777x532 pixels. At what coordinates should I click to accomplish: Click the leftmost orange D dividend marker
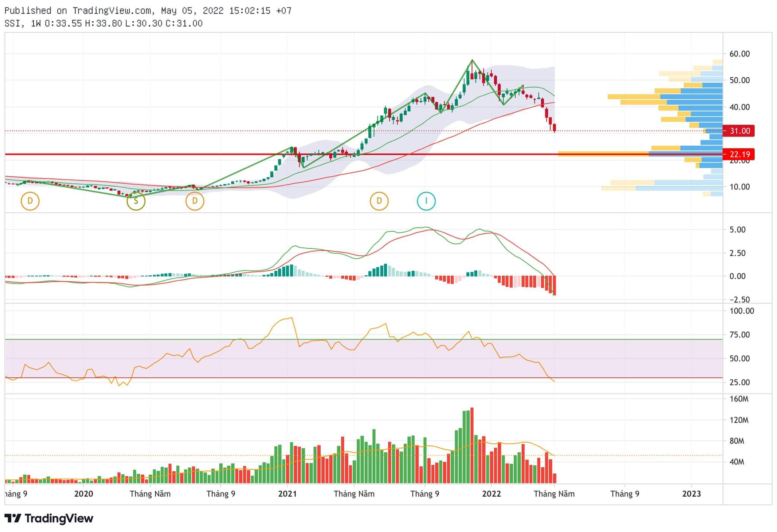[x=30, y=201]
